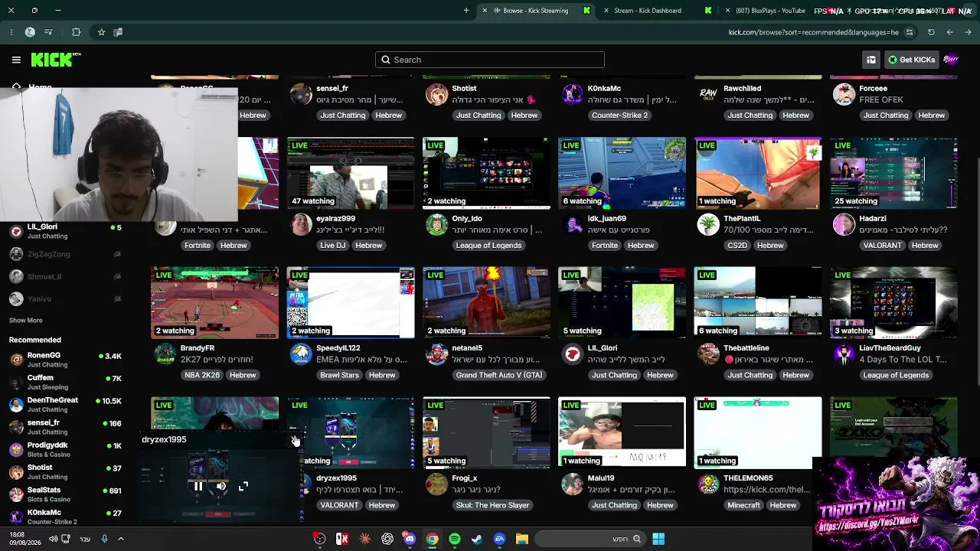Toggle the taskbar microphone icon

click(x=104, y=539)
